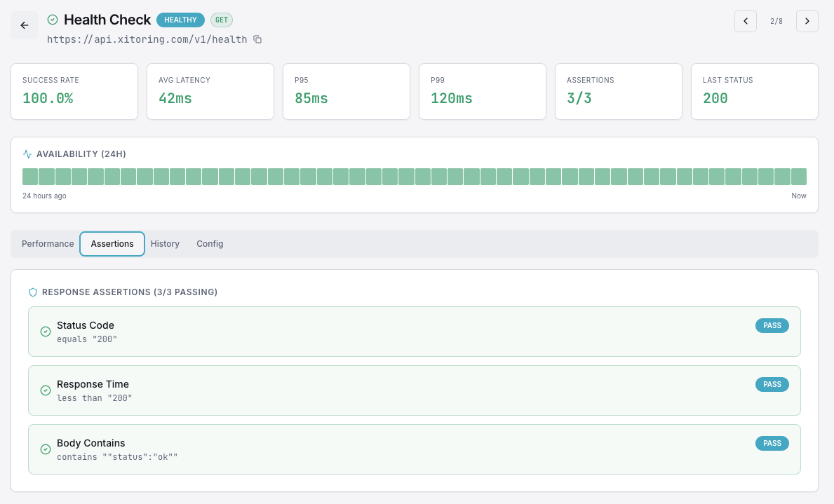Click the green check icon beside Health Check title
Image resolution: width=834 pixels, height=504 pixels.
53,20
